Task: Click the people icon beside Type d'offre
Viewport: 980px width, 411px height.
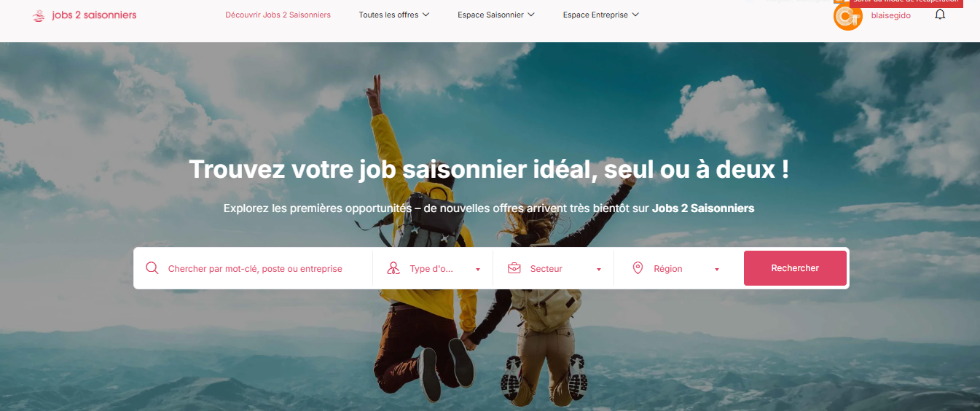Action: coord(393,268)
